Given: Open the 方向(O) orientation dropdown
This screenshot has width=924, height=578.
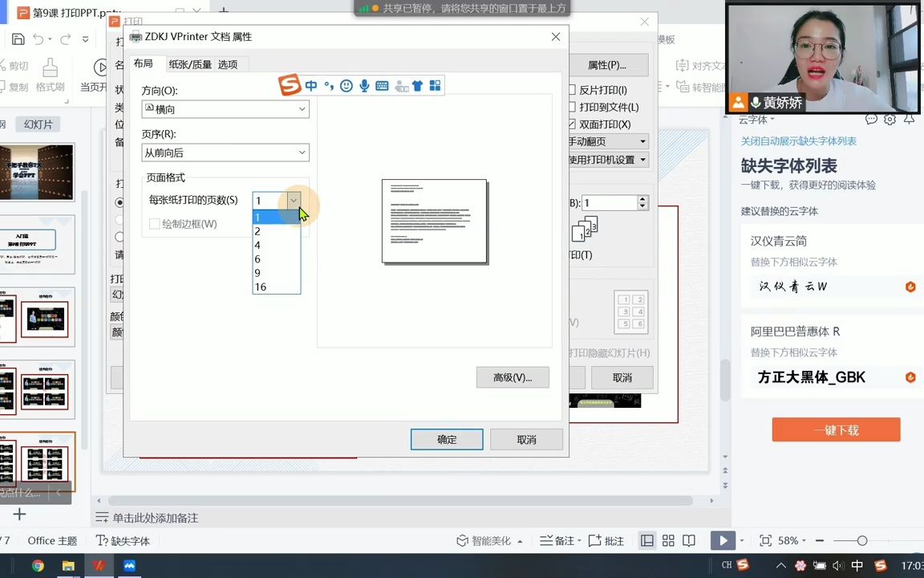Looking at the screenshot, I should tap(225, 109).
